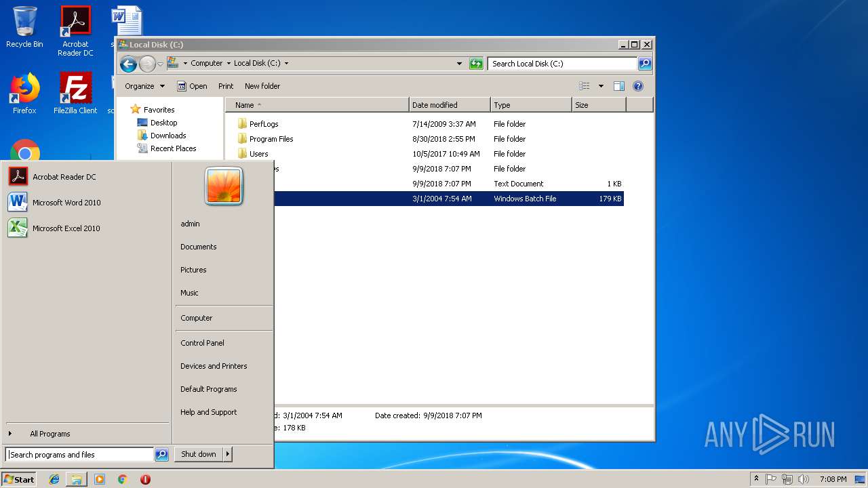Open the Open button document icon
The width and height of the screenshot is (868, 488).
click(x=182, y=86)
